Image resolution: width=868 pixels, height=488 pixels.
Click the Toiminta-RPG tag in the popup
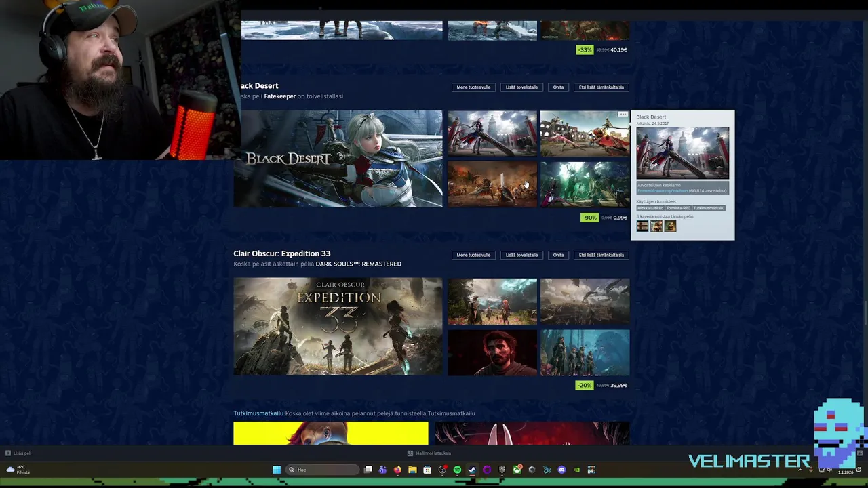click(x=678, y=208)
